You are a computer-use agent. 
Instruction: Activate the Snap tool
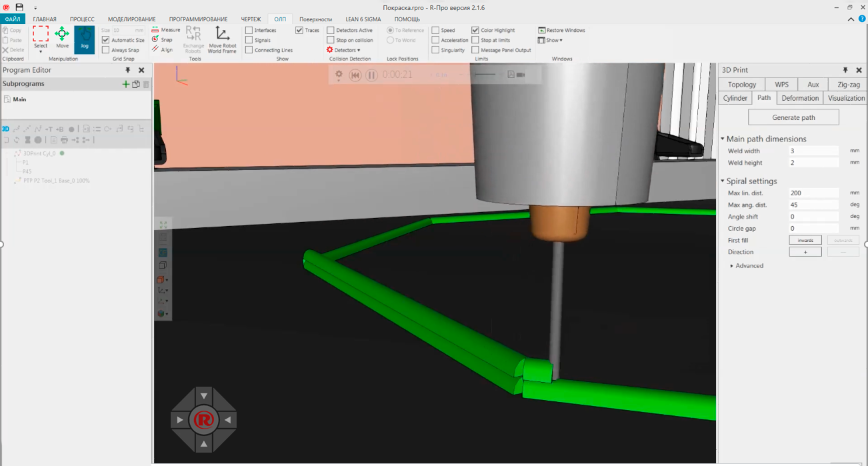coord(162,39)
